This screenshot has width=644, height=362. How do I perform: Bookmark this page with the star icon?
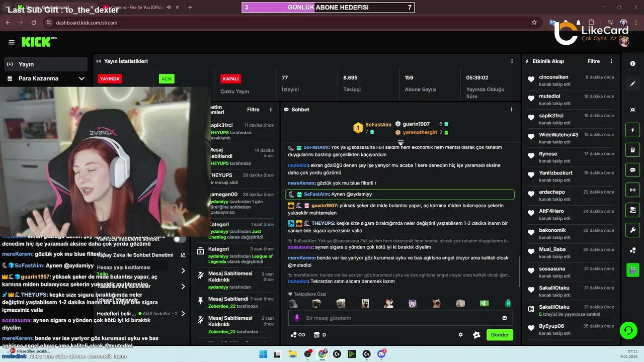tap(534, 23)
